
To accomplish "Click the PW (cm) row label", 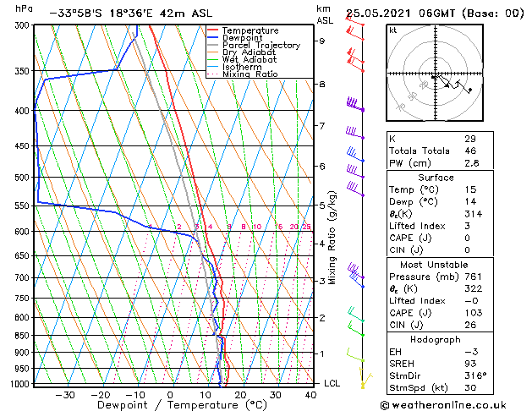I will click(410, 163).
